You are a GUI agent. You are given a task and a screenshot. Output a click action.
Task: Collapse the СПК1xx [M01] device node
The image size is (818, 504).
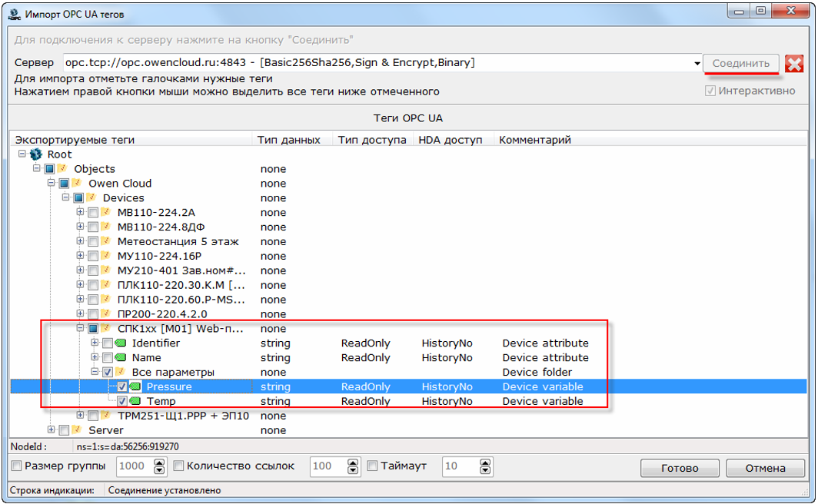81,329
